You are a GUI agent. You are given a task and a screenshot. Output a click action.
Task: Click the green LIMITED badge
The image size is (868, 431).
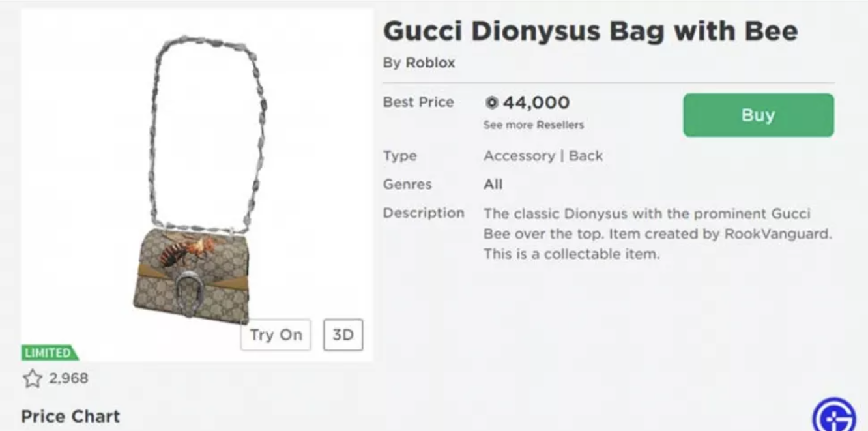tap(50, 353)
